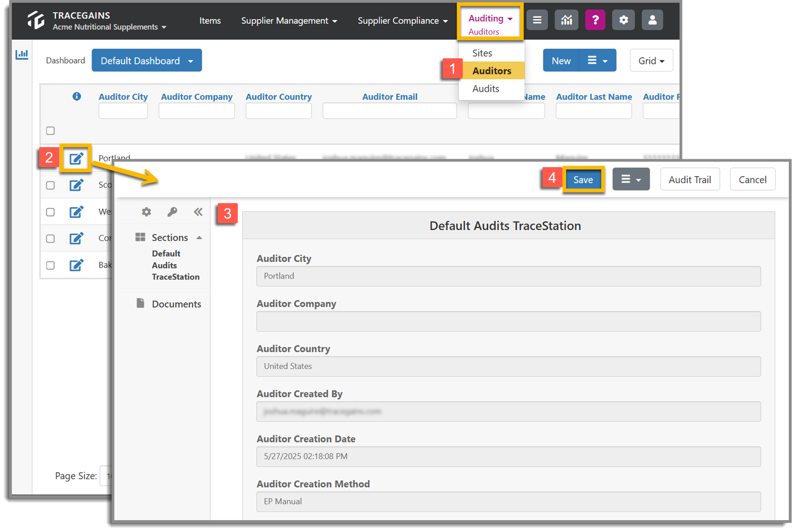Check the Sco row checkbox

coord(50,186)
